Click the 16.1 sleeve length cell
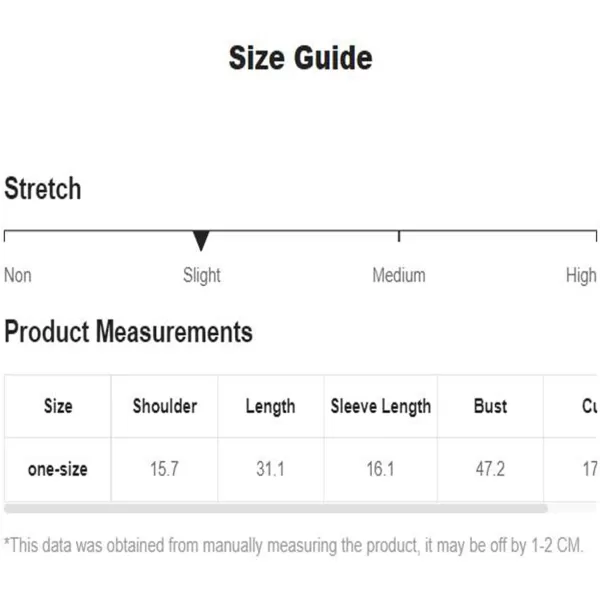 (x=381, y=470)
